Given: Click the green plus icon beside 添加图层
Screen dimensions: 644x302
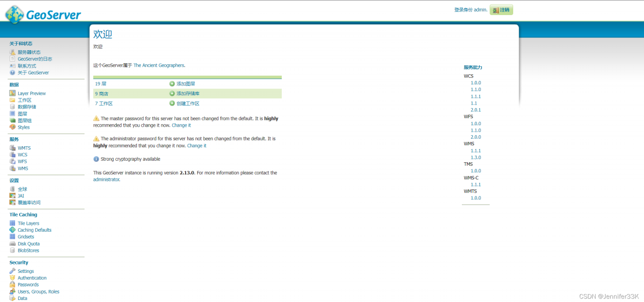Looking at the screenshot, I should [x=172, y=84].
